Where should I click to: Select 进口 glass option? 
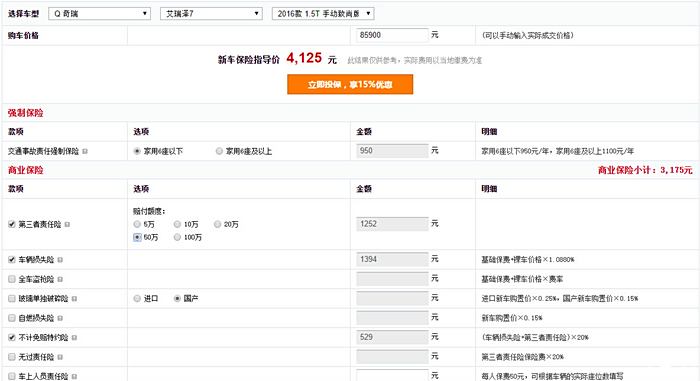point(137,298)
